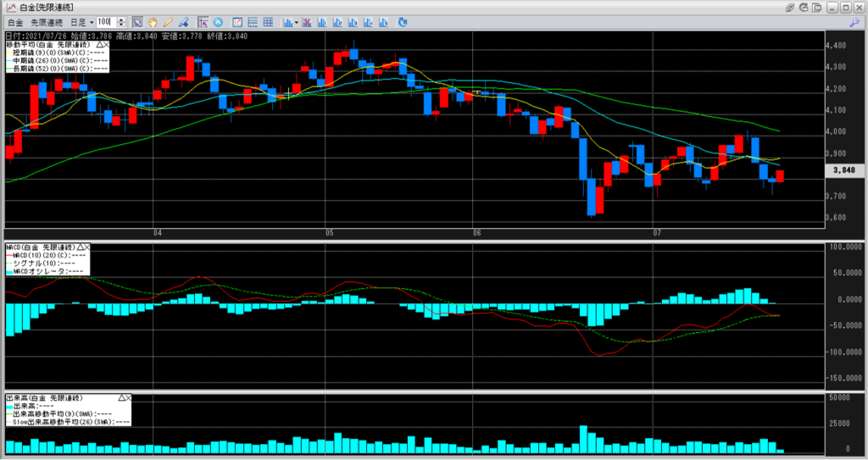Click the table grid layout icon
868x460 pixels.
click(x=269, y=23)
